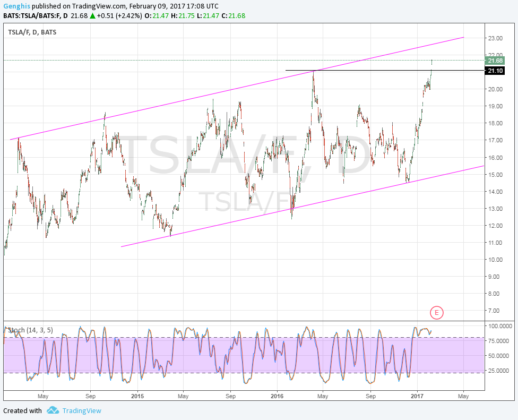The height and width of the screenshot is (420, 518).
Task: Click the 15.00 price axis label
Action: [x=495, y=175]
